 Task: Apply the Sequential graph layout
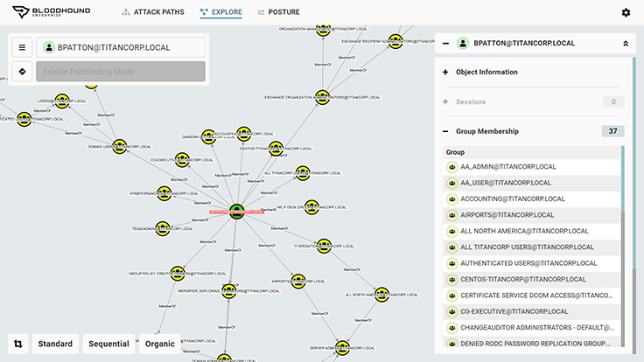pyautogui.click(x=108, y=344)
